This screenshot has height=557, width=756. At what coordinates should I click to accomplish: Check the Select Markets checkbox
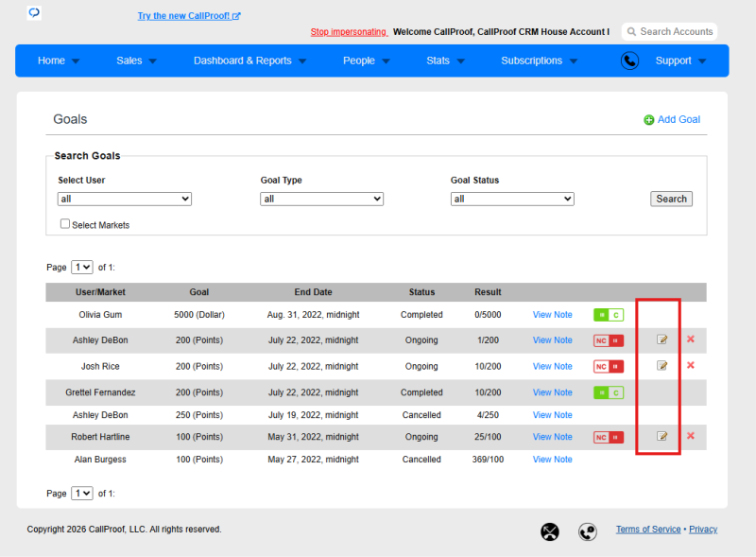click(65, 224)
